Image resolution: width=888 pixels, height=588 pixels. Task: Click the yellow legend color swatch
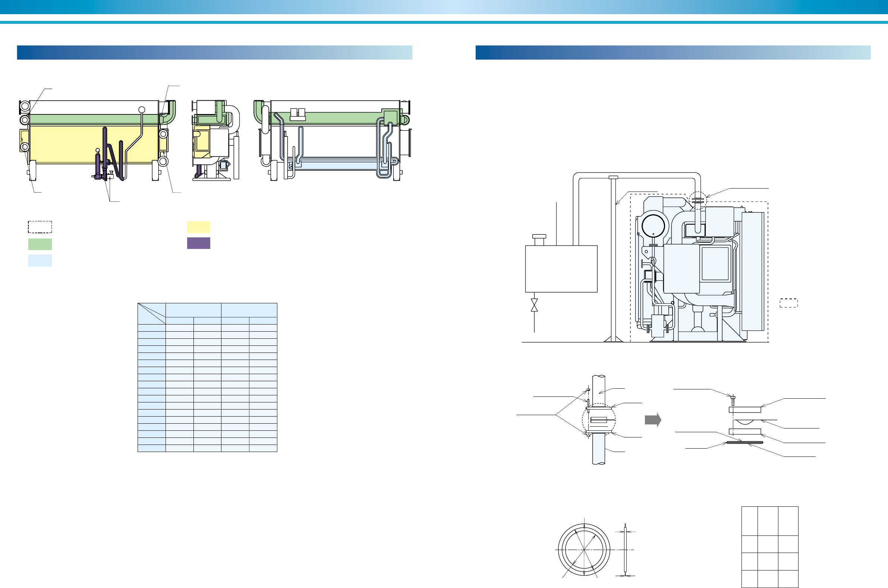tap(198, 227)
